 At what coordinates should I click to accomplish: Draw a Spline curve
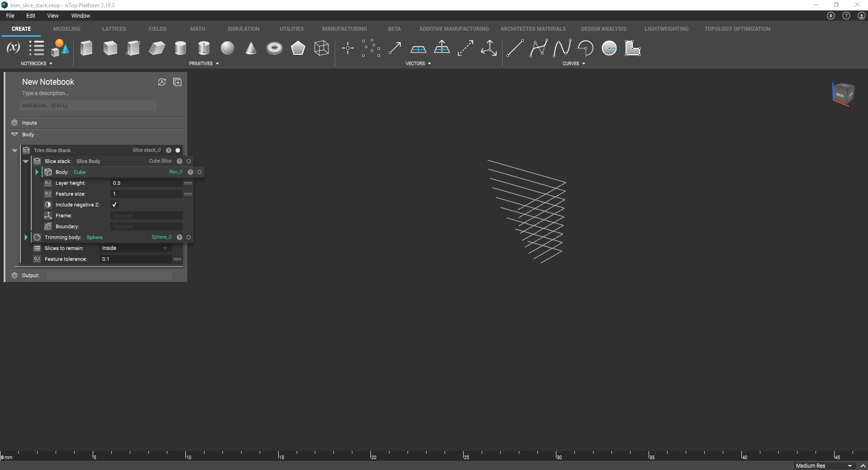(562, 48)
